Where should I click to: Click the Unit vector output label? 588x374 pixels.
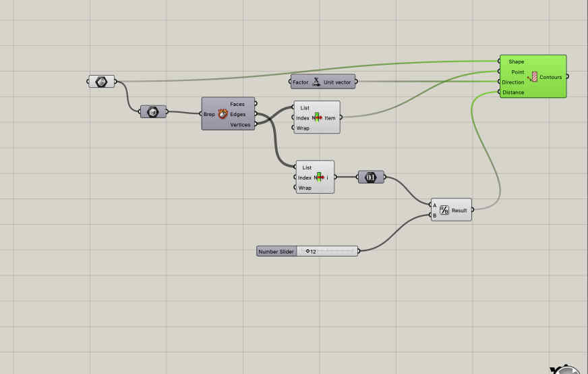coord(337,82)
